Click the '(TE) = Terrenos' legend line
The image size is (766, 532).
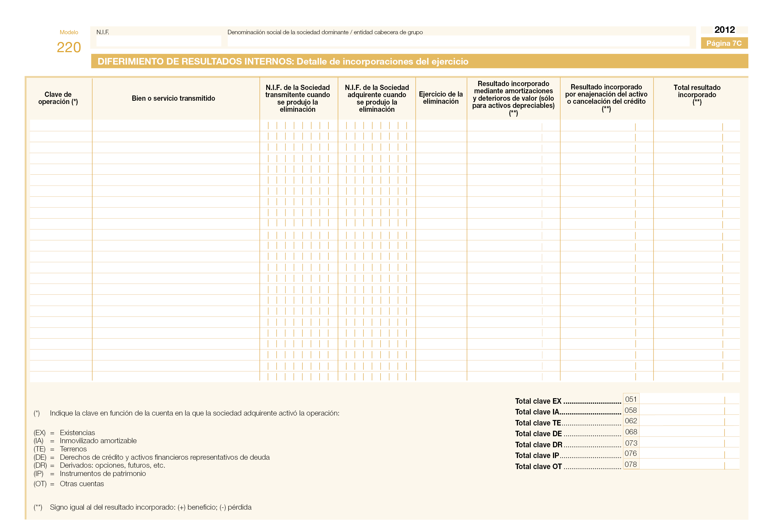click(x=60, y=449)
